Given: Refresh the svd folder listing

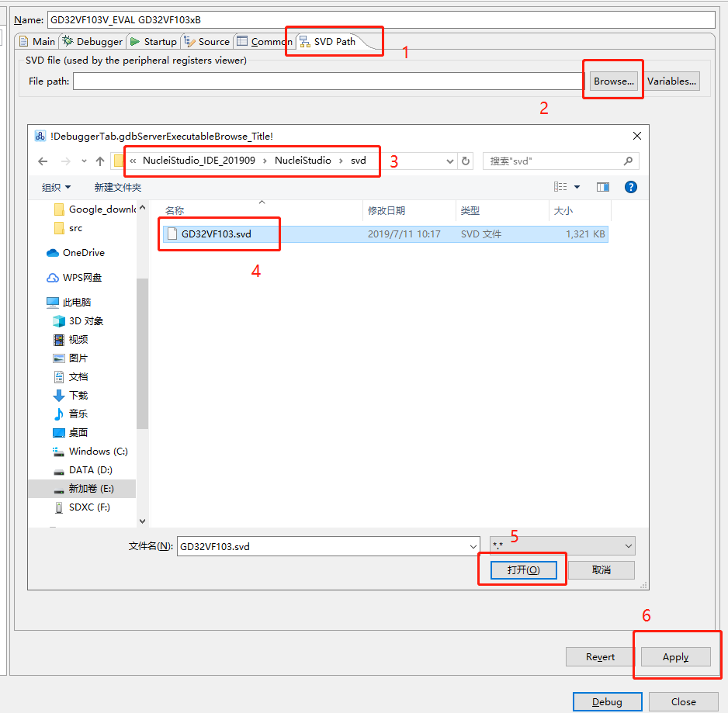Looking at the screenshot, I should click(x=466, y=161).
